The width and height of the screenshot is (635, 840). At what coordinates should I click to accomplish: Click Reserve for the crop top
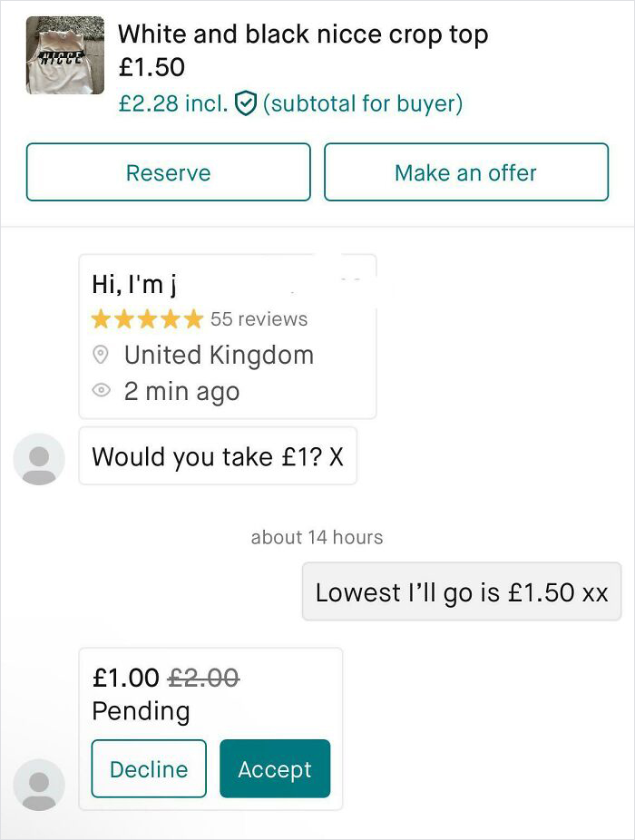[x=169, y=172]
